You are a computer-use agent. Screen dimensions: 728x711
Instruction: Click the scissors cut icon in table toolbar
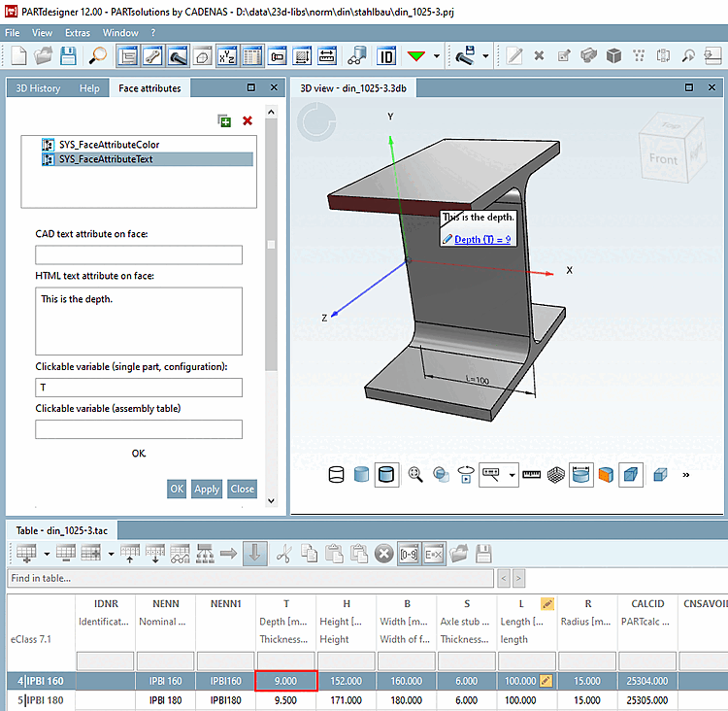click(x=283, y=554)
